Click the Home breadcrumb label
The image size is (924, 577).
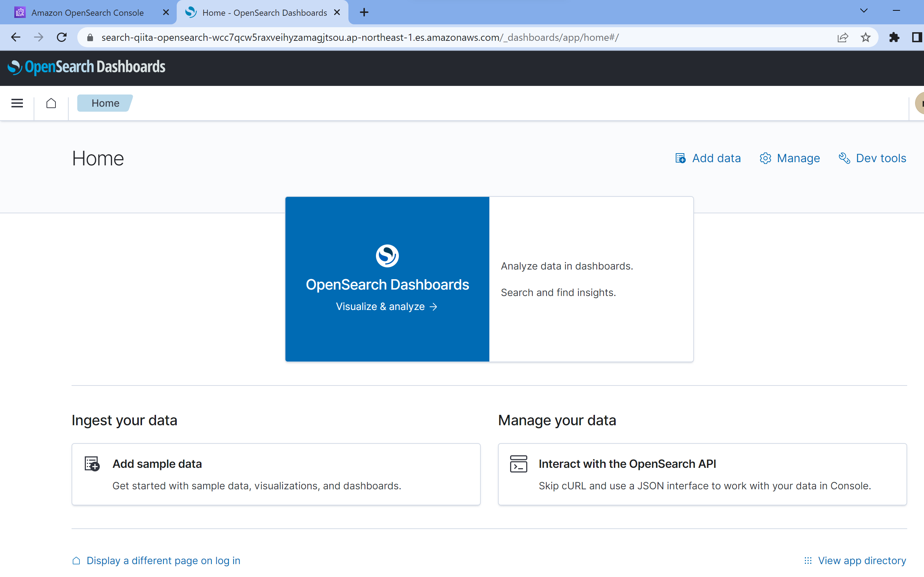click(x=105, y=103)
